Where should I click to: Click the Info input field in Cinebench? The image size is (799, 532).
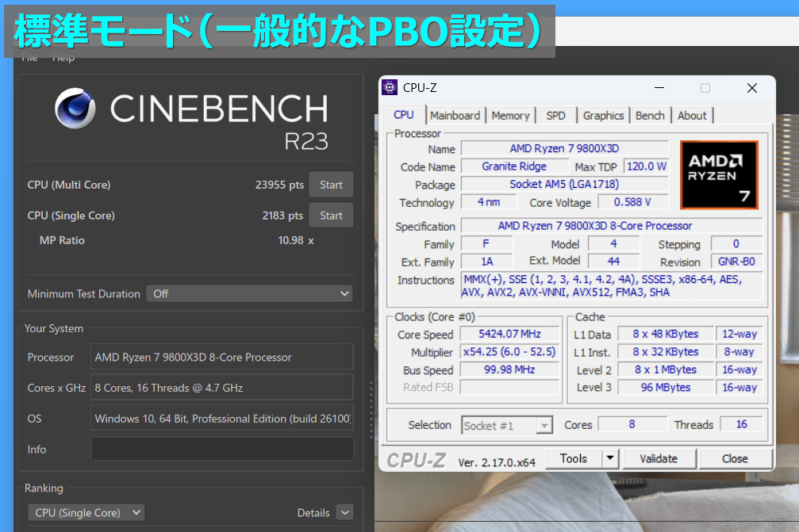[x=221, y=449]
